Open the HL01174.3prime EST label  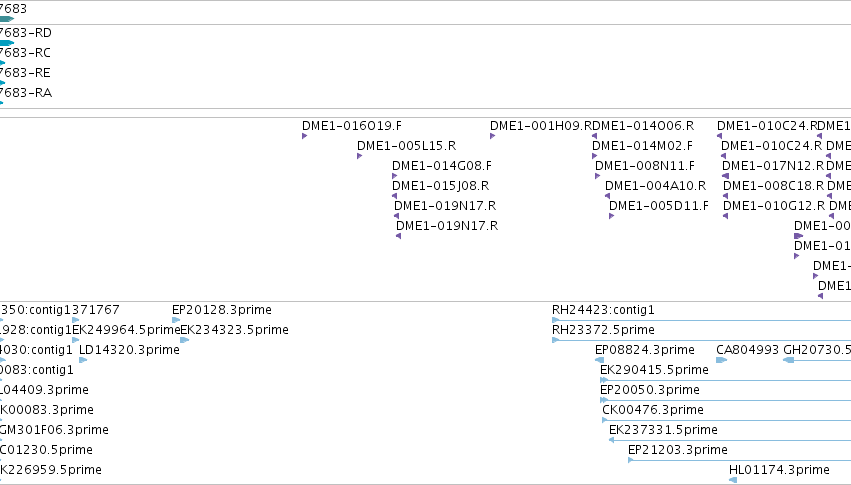tap(779, 470)
